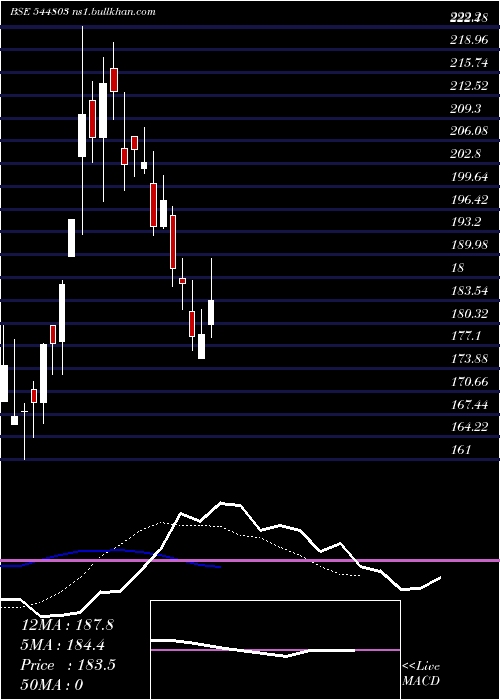The image size is (500, 700).
Task: Click the 164.22 price axis label
Action: [x=469, y=427]
